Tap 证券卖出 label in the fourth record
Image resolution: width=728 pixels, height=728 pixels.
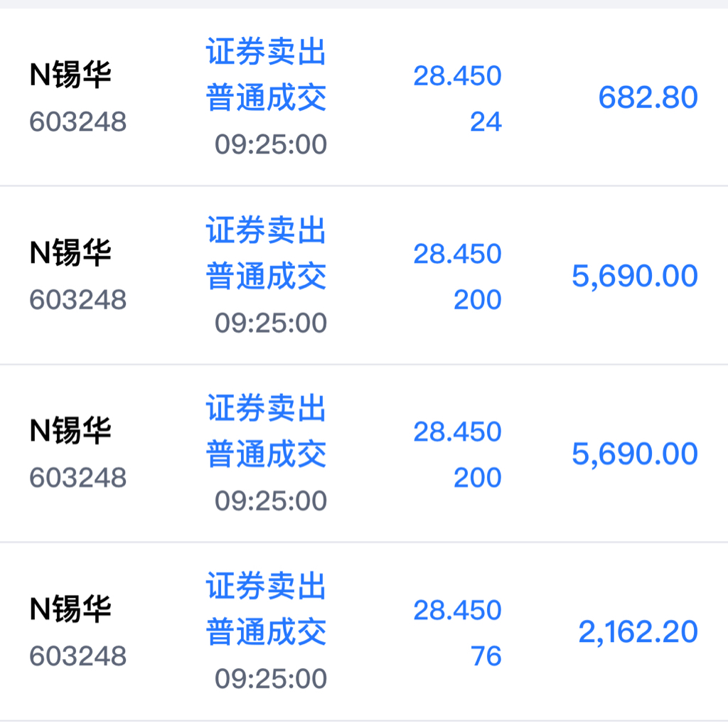(266, 586)
